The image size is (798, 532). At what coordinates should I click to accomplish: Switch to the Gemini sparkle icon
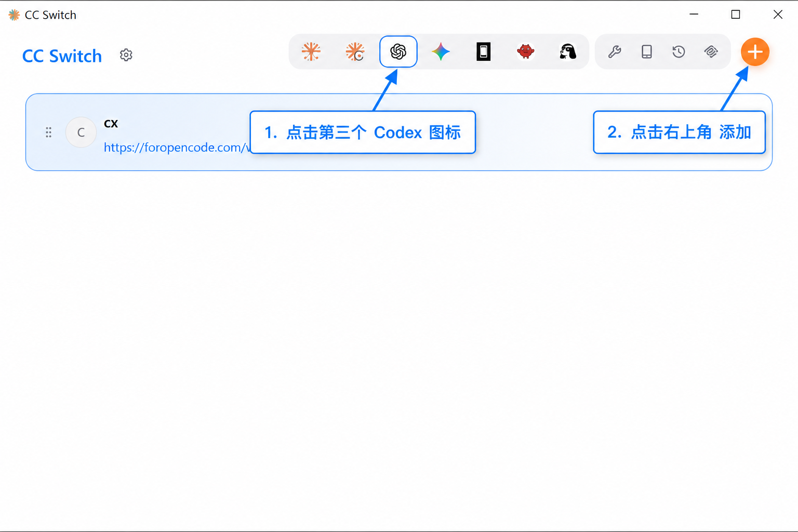coord(441,51)
